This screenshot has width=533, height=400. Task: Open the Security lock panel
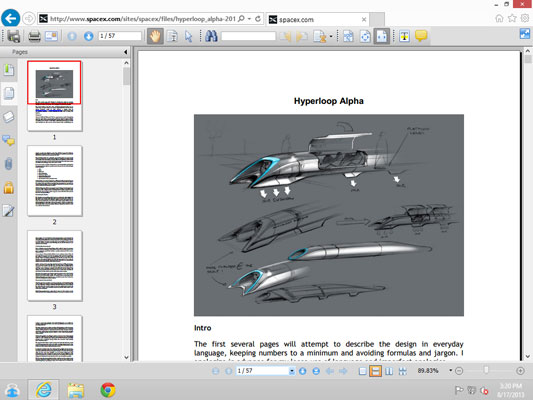9,188
